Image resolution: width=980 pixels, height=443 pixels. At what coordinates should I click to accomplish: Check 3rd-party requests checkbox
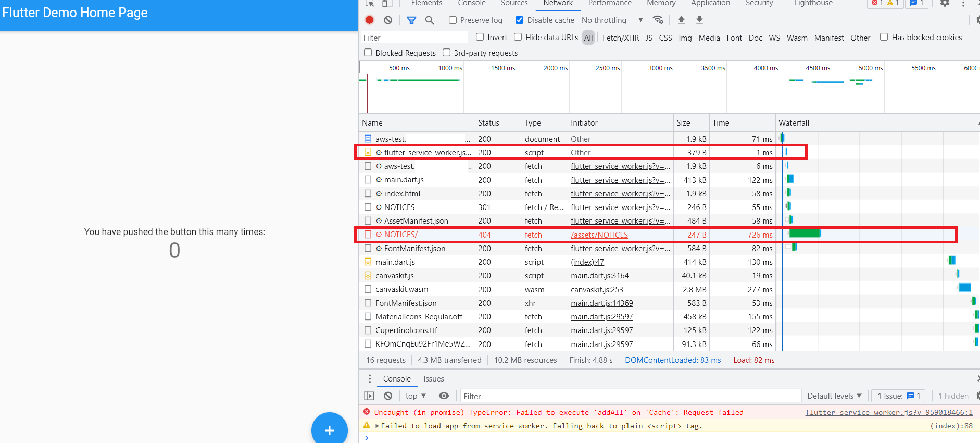[x=446, y=53]
